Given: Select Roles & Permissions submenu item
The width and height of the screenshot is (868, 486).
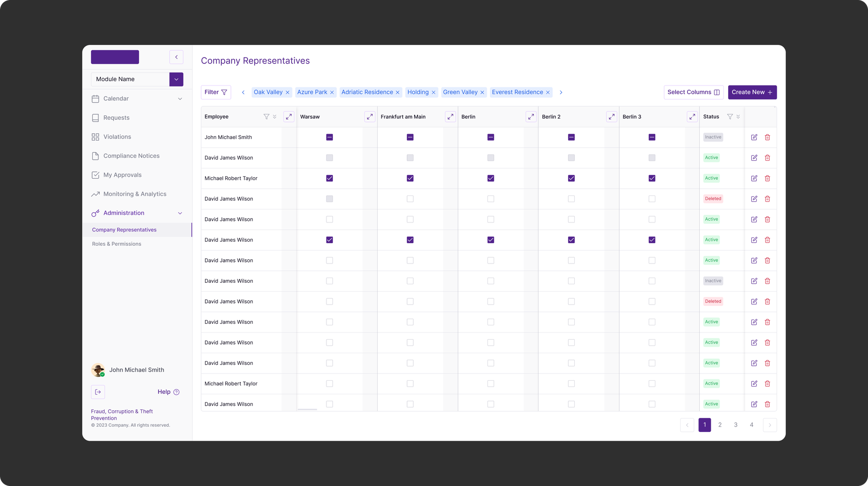Looking at the screenshot, I should [117, 244].
